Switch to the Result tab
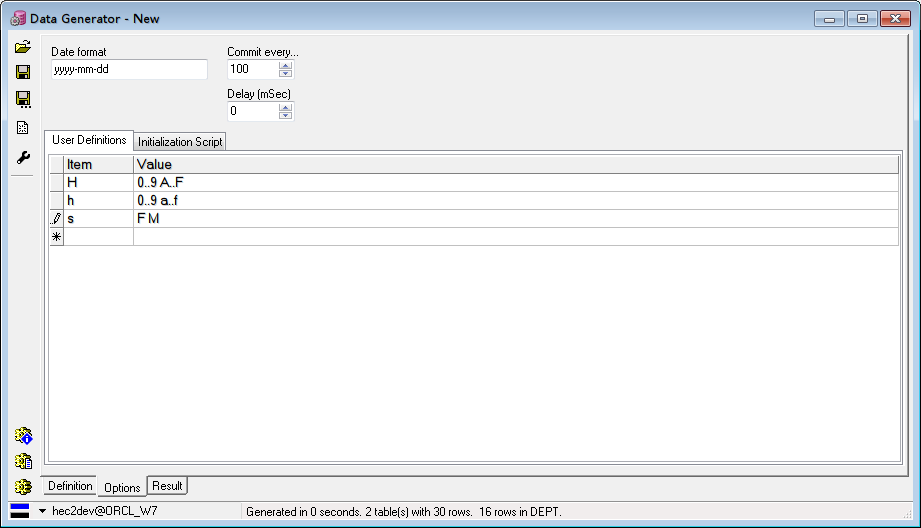 point(167,486)
